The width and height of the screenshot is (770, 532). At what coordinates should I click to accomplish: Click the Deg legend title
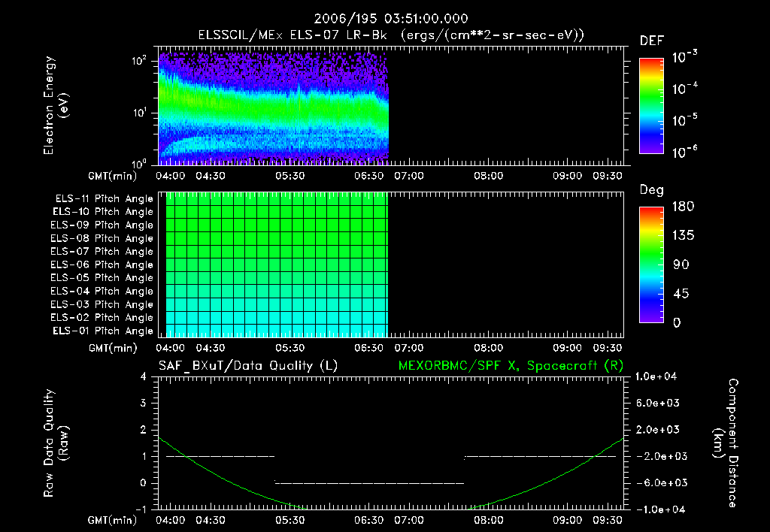click(x=652, y=190)
